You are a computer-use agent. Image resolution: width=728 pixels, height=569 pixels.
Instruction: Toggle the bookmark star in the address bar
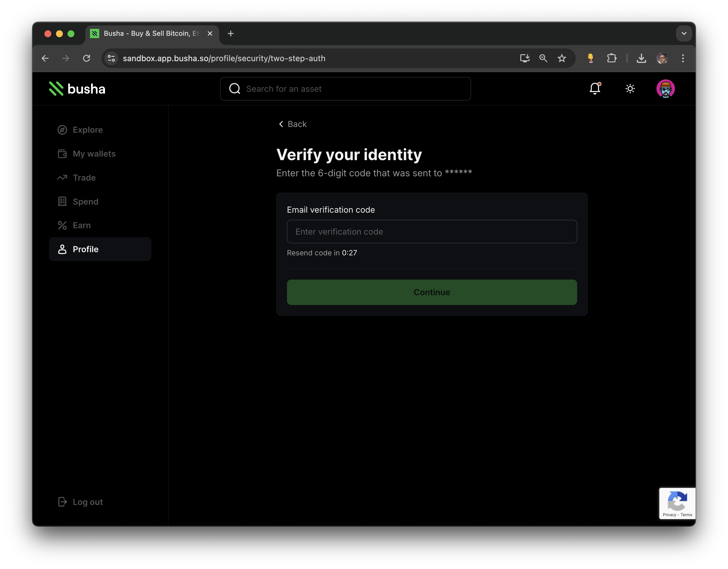562,58
